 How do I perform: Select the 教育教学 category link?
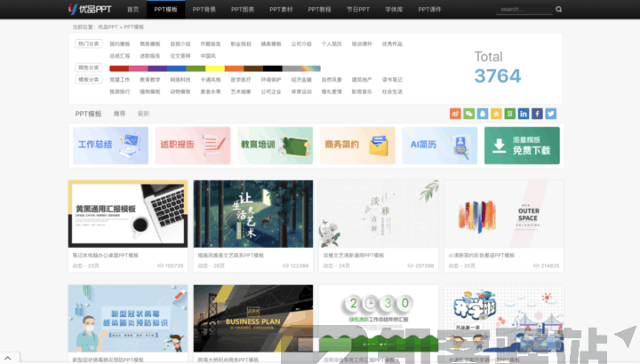point(149,79)
